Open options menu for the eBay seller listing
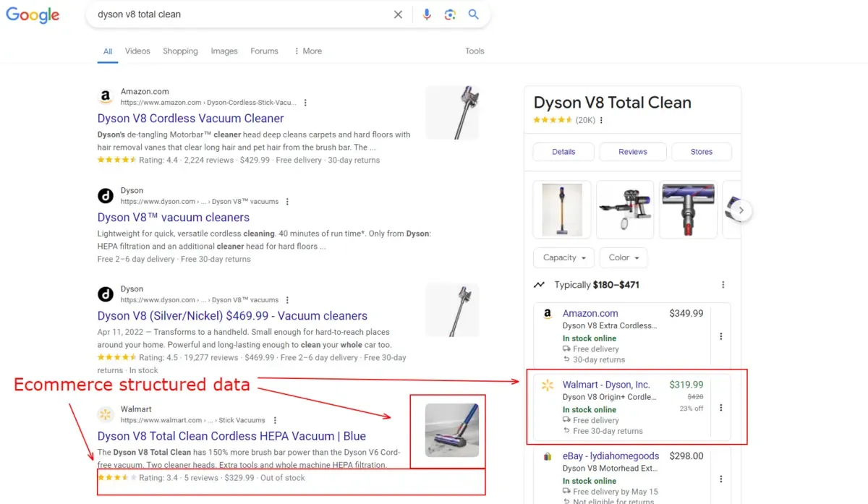 (x=720, y=478)
